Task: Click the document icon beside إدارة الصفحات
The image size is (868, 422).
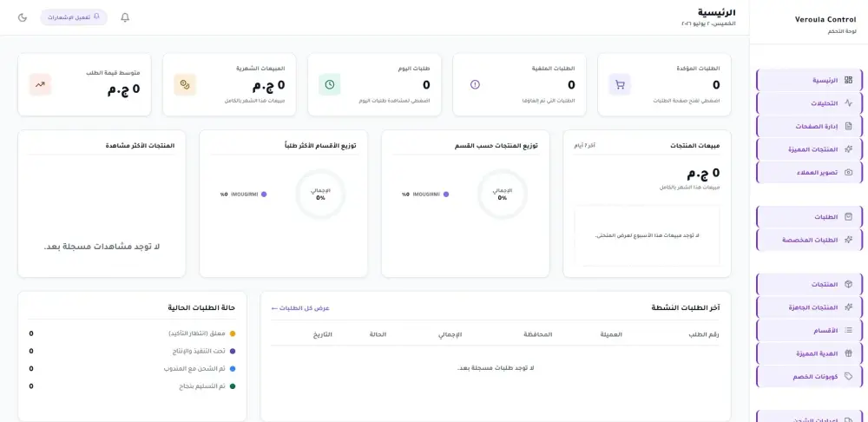Action: click(x=849, y=126)
